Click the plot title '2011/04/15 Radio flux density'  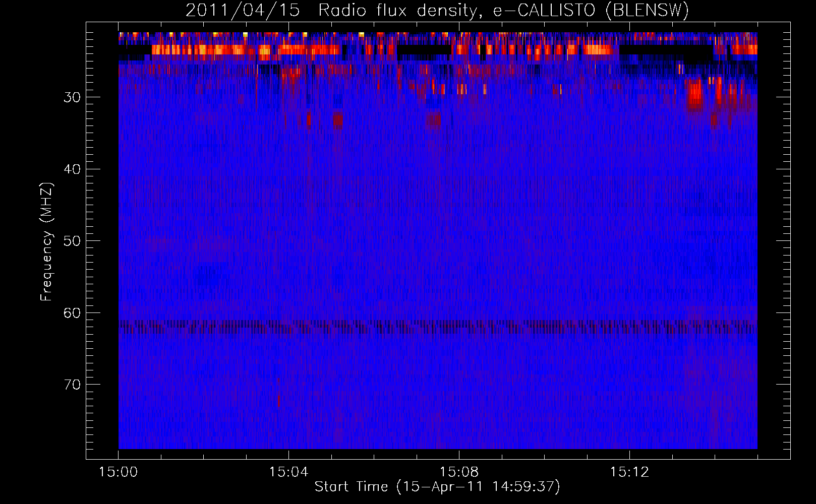pos(437,11)
